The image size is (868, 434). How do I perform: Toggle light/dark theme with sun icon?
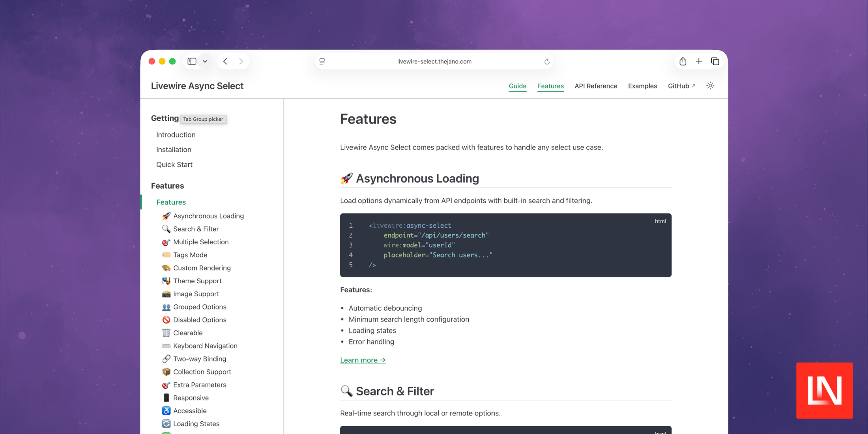click(x=710, y=86)
